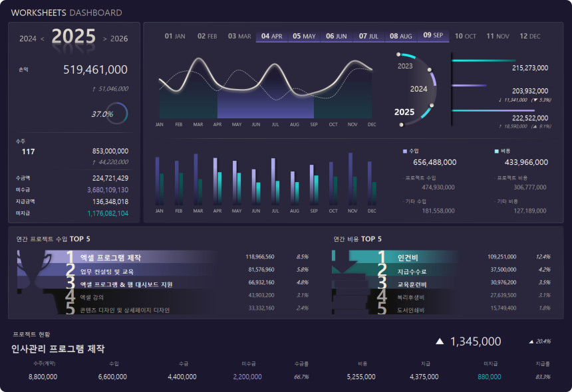This screenshot has width=572, height=392.
Task: Select 2024 on the year arc dial
Action: (418, 88)
